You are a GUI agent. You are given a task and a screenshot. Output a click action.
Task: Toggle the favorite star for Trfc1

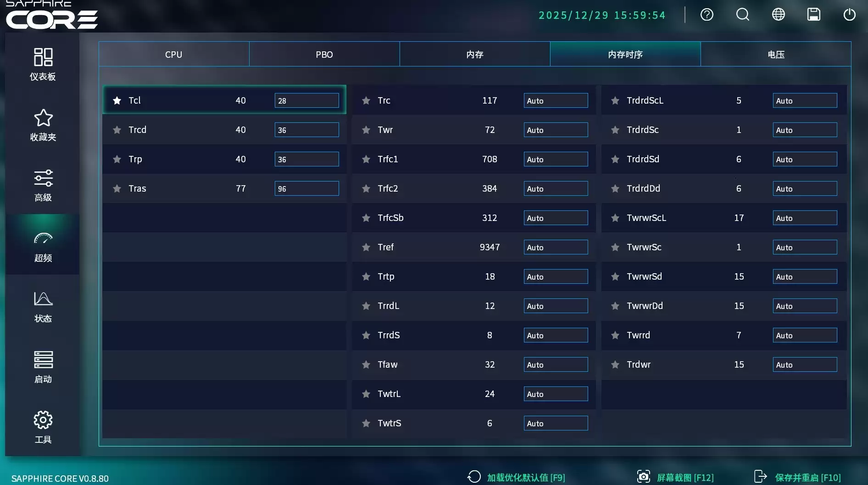click(366, 159)
